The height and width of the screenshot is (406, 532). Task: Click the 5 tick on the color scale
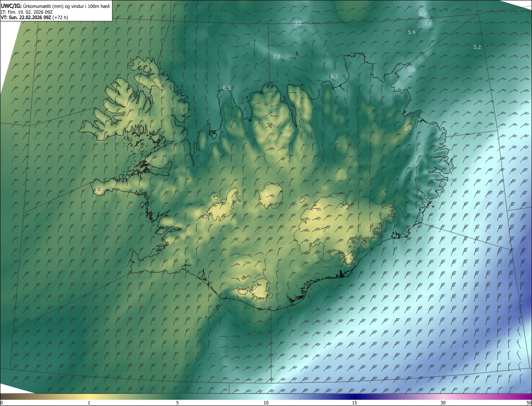pos(177,403)
